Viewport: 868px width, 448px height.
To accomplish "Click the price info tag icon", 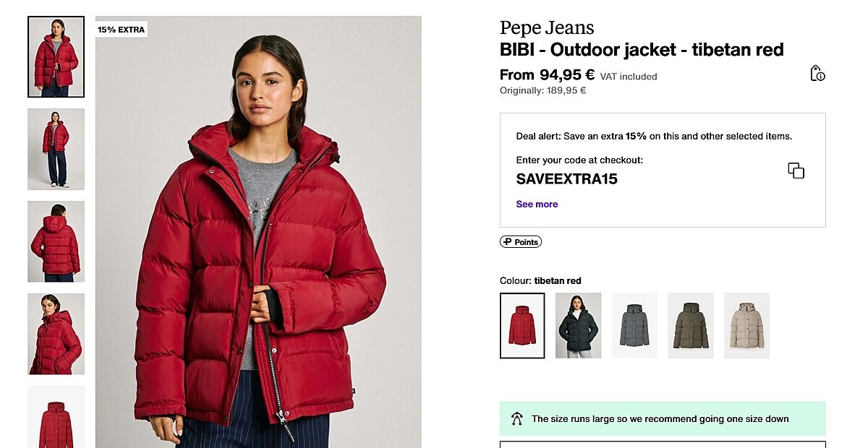I will click(817, 73).
